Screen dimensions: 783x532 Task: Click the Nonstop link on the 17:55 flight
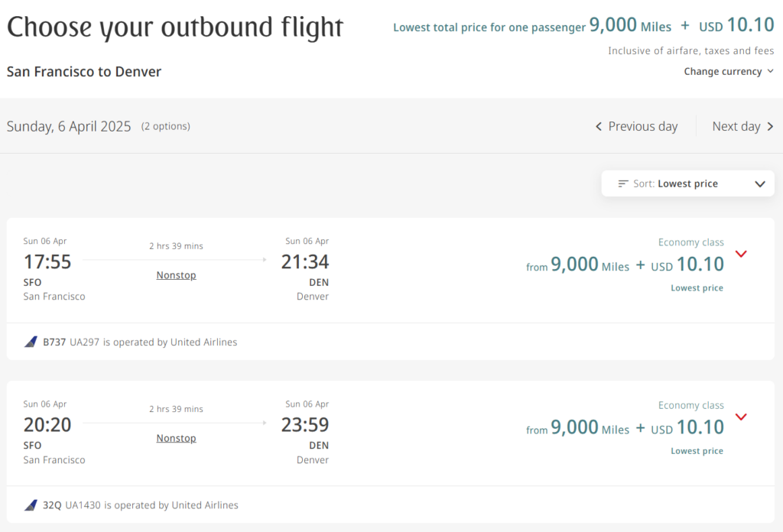click(176, 274)
